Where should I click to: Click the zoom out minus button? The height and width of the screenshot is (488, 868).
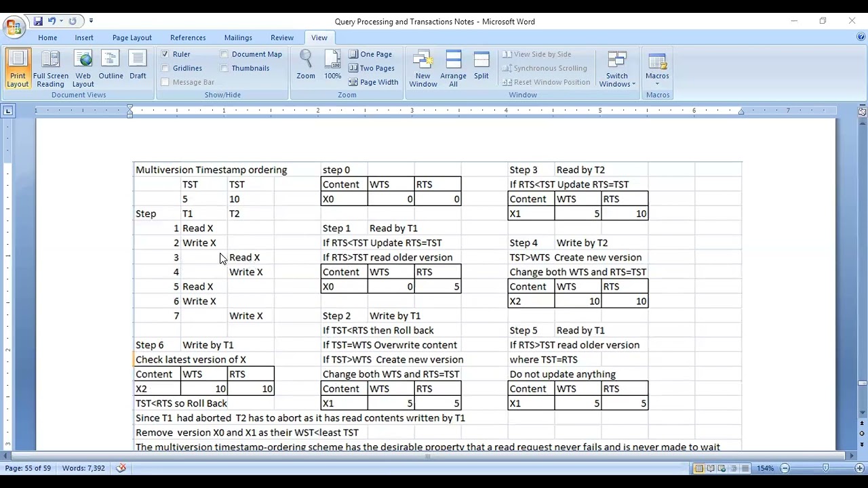point(785,468)
